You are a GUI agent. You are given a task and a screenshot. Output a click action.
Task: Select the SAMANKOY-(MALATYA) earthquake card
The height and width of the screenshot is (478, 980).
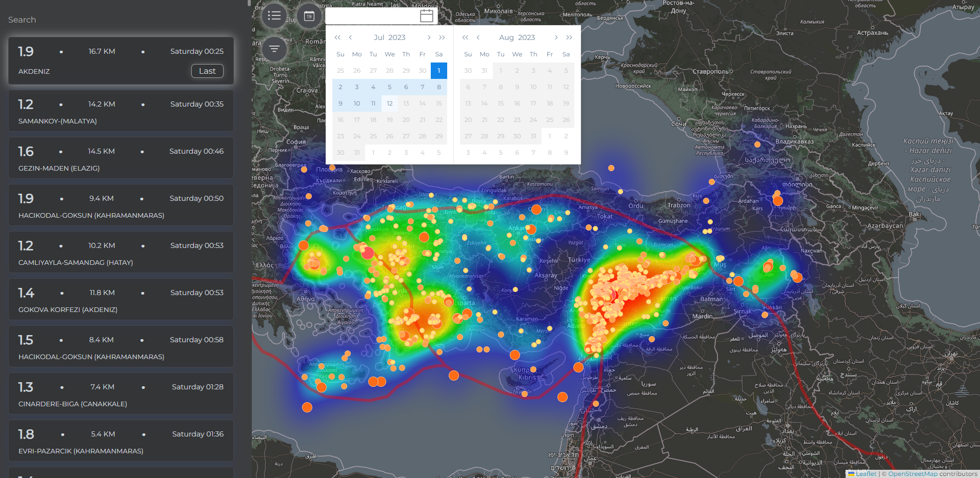121,111
